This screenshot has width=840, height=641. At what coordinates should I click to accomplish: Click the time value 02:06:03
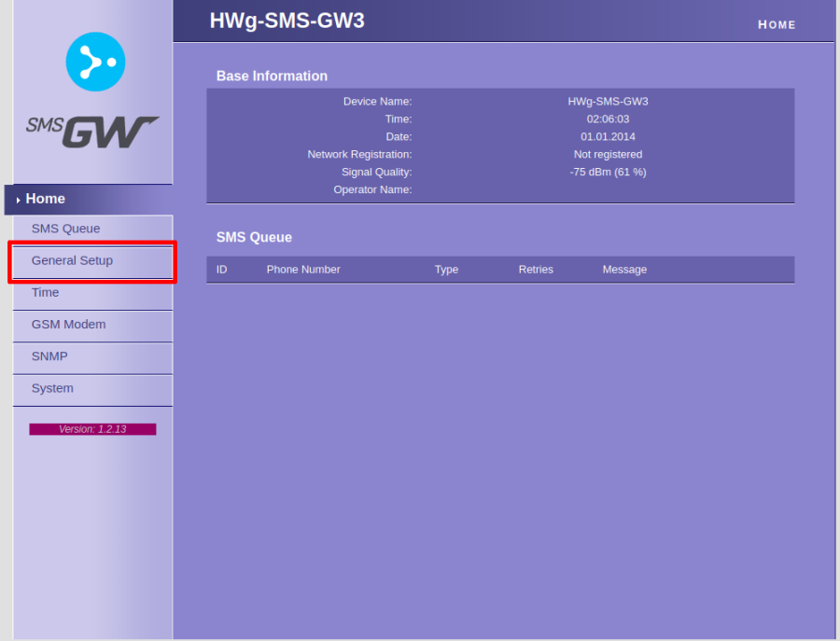608,118
